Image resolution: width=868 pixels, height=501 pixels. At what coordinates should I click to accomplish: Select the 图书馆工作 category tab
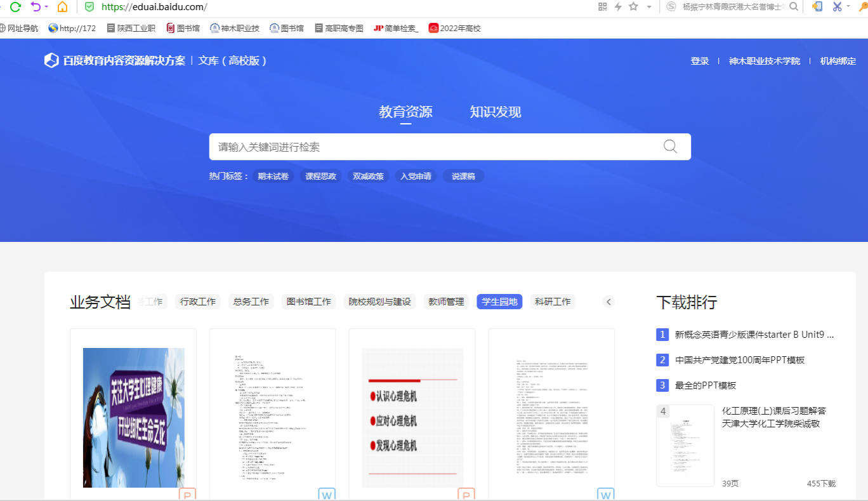(x=309, y=302)
